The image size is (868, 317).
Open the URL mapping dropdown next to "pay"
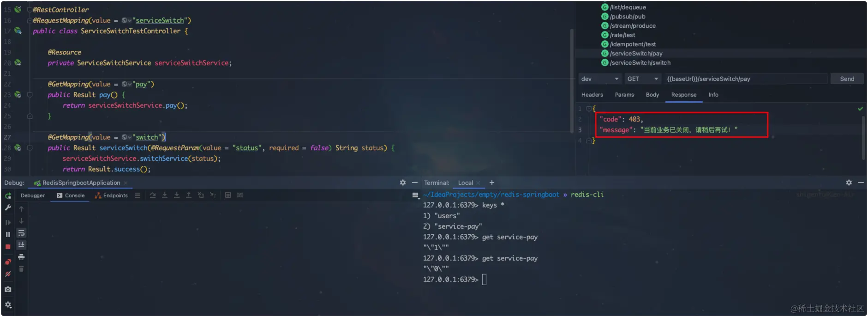click(127, 84)
